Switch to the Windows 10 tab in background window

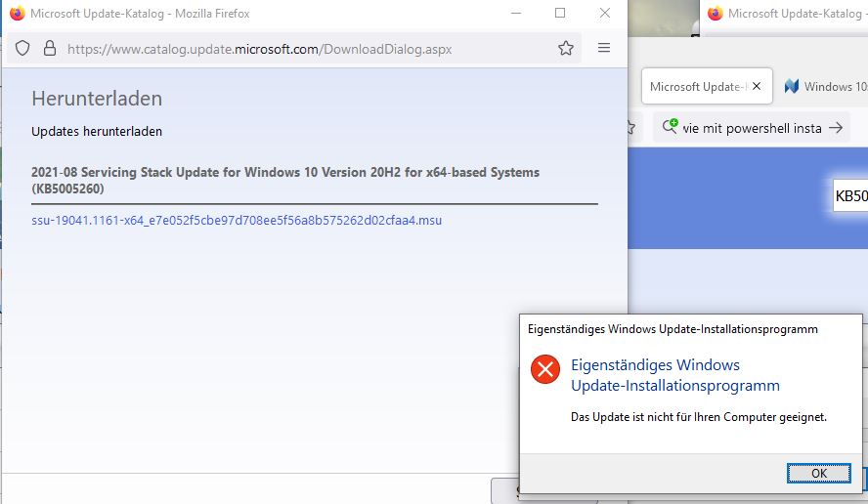pyautogui.click(x=825, y=86)
